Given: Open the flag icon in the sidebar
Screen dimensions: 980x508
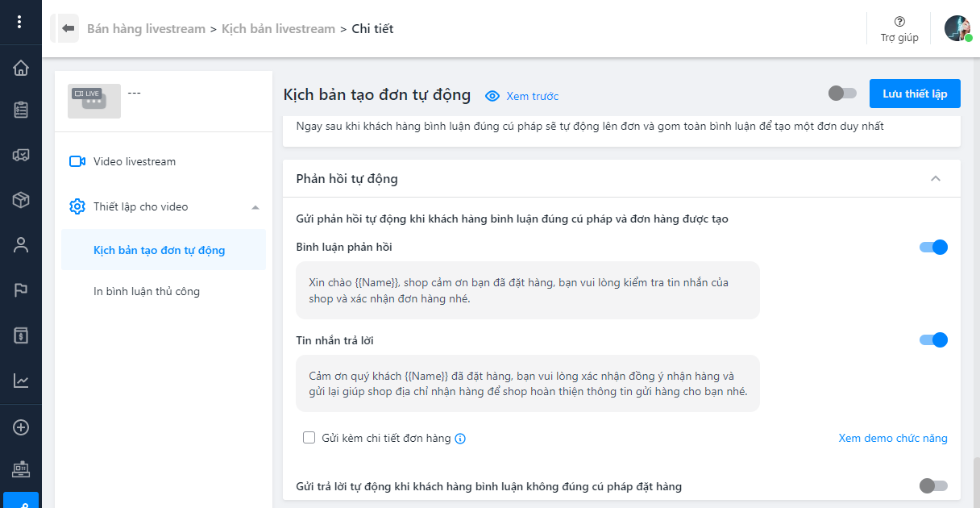Looking at the screenshot, I should pyautogui.click(x=21, y=290).
